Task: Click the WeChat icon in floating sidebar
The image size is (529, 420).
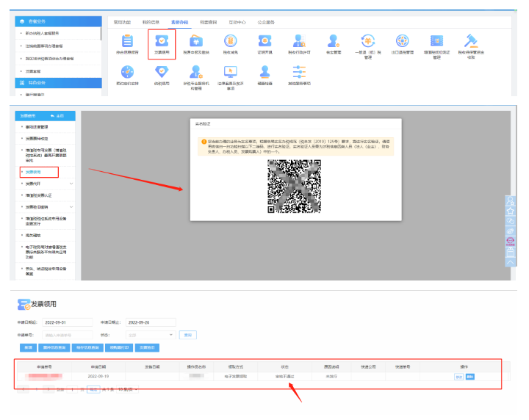Action: [511, 221]
